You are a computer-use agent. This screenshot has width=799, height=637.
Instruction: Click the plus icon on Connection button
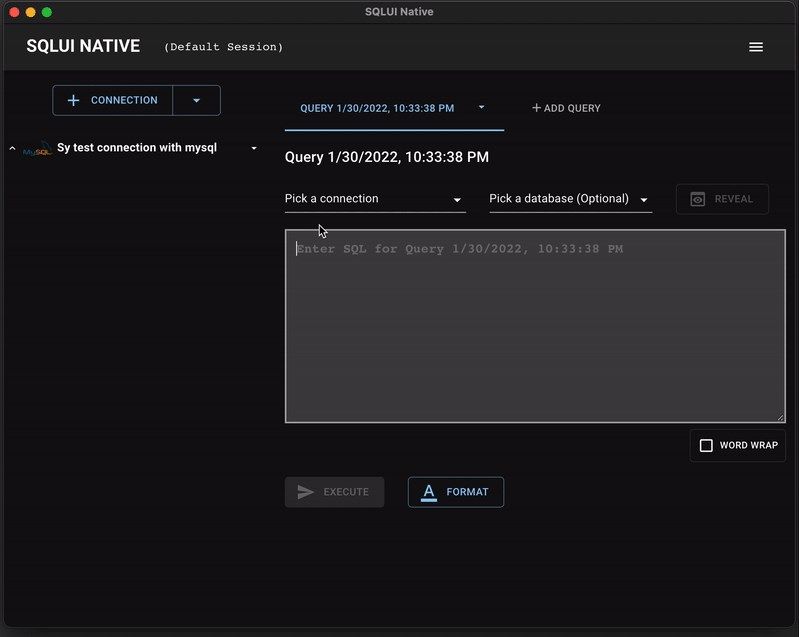click(73, 101)
